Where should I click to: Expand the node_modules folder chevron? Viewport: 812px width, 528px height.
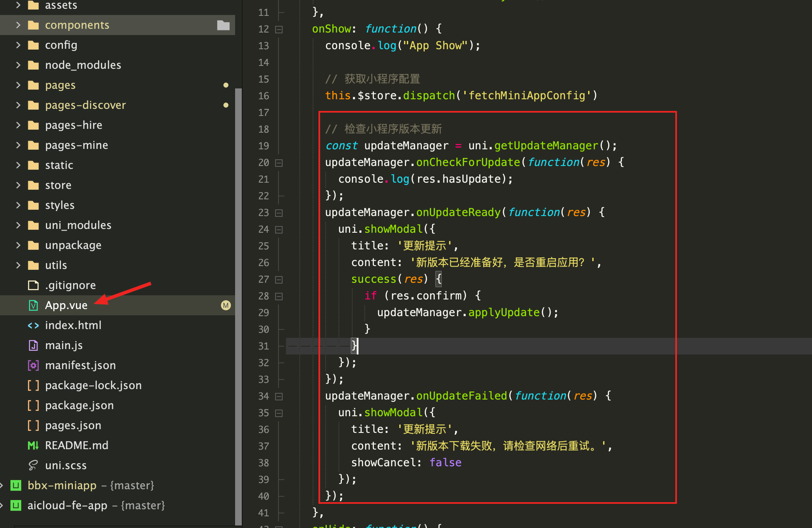click(18, 65)
